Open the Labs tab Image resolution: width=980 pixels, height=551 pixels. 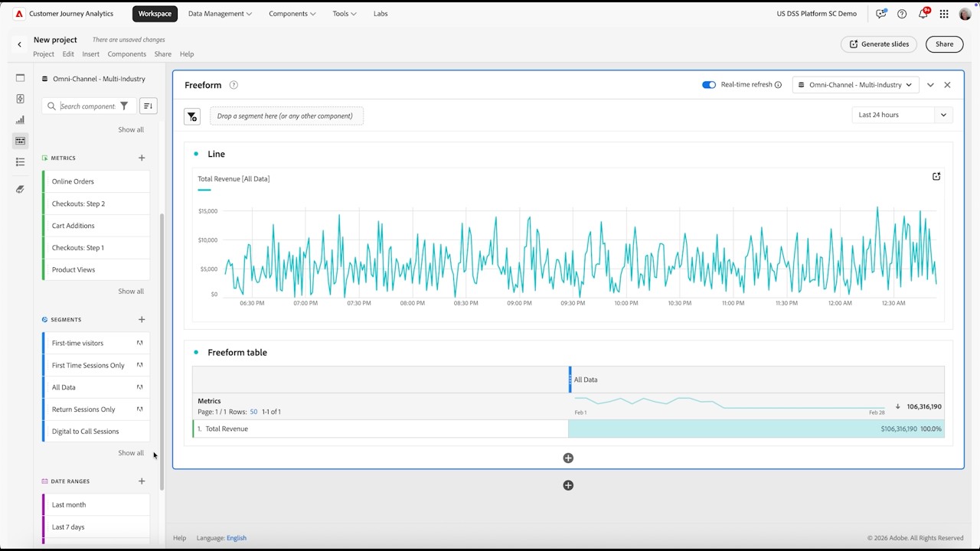tap(381, 14)
